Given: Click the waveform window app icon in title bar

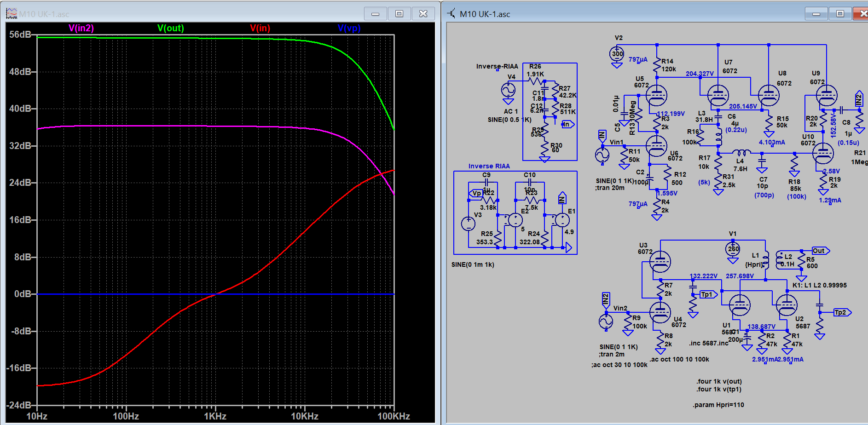Looking at the screenshot, I should tap(12, 14).
